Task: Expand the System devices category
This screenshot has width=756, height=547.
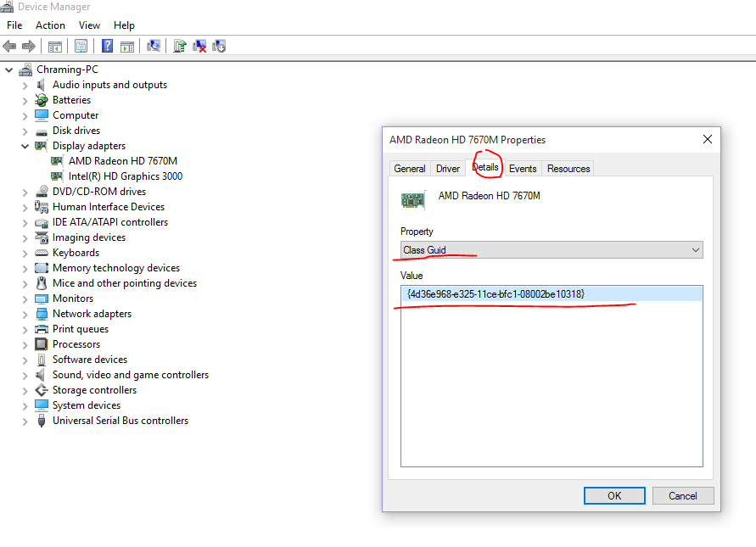Action: [x=25, y=406]
